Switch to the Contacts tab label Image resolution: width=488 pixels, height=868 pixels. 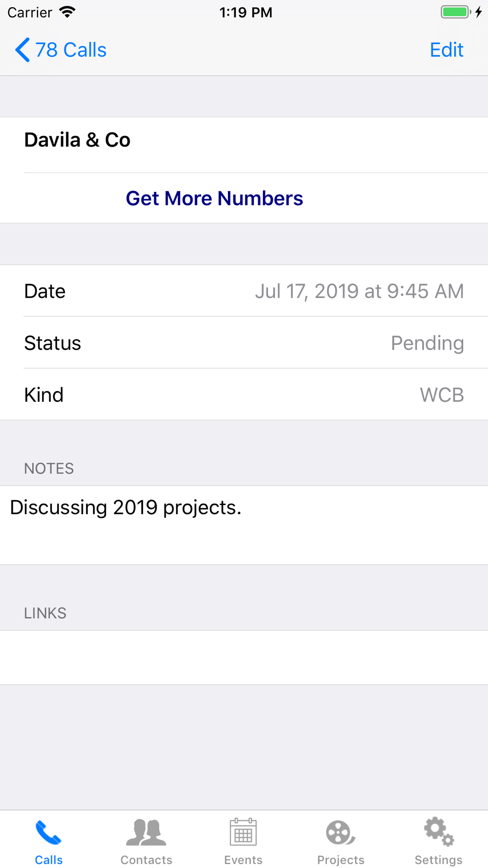click(x=146, y=860)
